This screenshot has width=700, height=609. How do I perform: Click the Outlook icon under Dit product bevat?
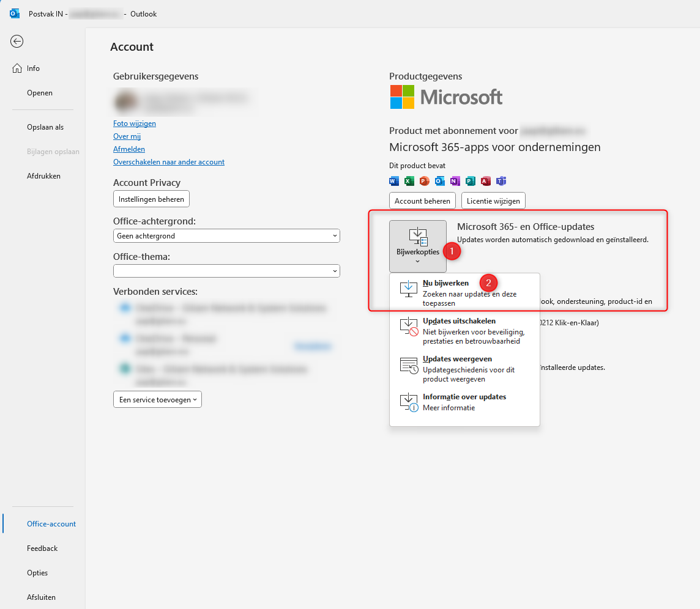click(x=440, y=181)
